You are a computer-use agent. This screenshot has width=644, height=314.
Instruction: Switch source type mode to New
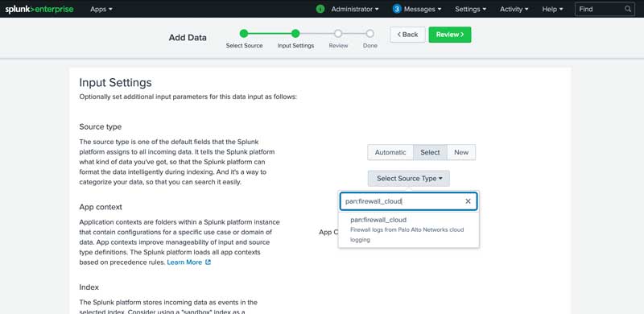pyautogui.click(x=461, y=152)
